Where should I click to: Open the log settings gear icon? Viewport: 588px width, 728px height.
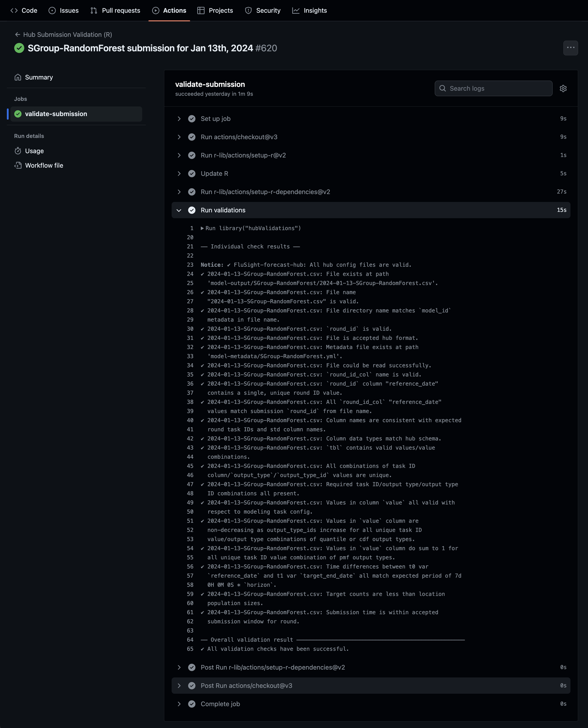pyautogui.click(x=563, y=88)
